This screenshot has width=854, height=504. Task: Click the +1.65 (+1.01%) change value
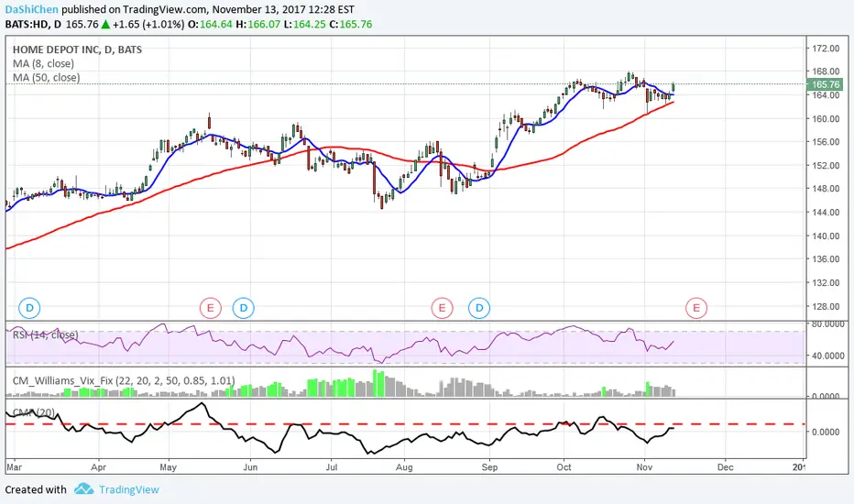click(x=148, y=25)
